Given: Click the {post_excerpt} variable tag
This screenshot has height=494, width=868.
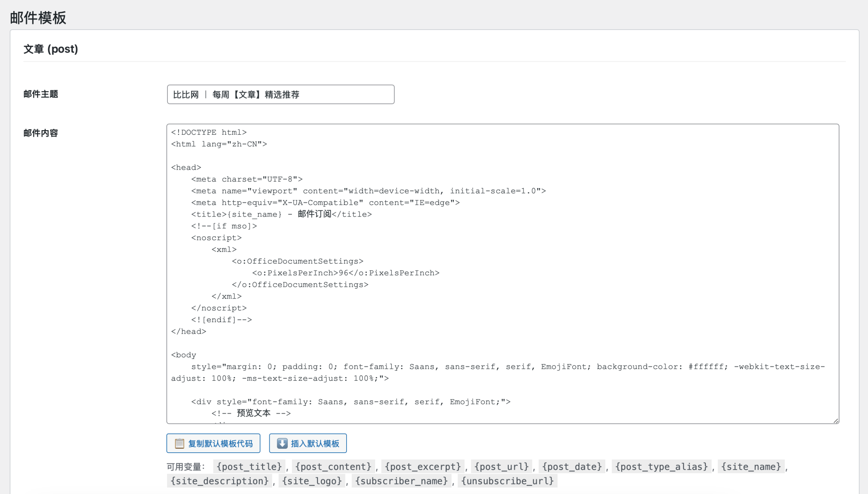Looking at the screenshot, I should (x=423, y=466).
